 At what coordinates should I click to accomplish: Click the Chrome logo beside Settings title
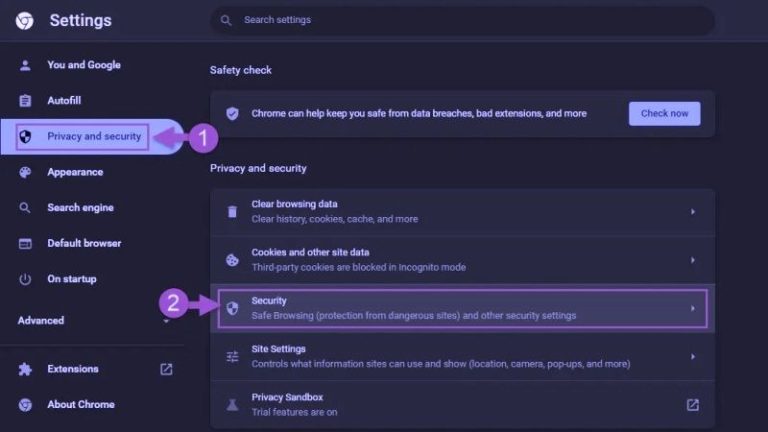[25, 21]
